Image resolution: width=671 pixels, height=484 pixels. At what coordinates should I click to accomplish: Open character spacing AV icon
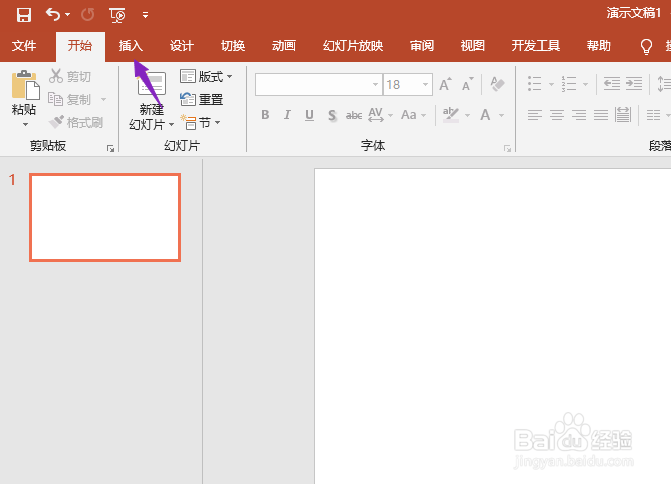(x=375, y=115)
